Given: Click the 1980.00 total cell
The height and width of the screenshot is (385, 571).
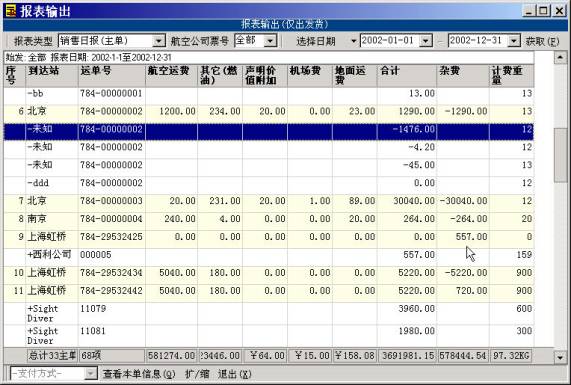Looking at the screenshot, I should pyautogui.click(x=407, y=335).
